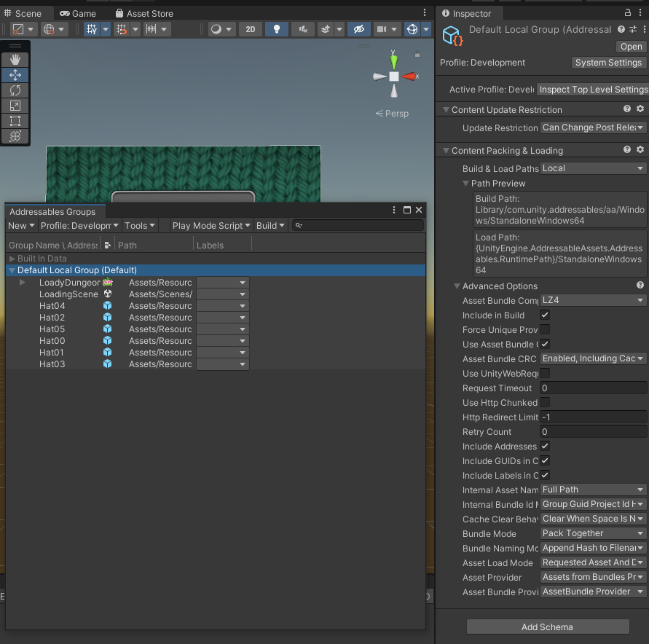649x644 pixels.
Task: Open the Build menu in Addressables
Action: [270, 226]
